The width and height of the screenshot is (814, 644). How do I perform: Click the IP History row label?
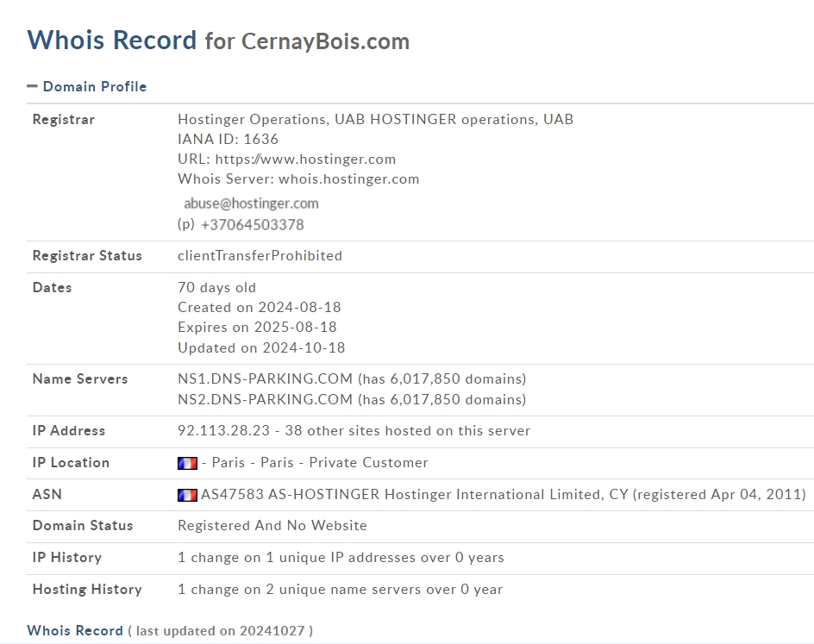pos(67,557)
